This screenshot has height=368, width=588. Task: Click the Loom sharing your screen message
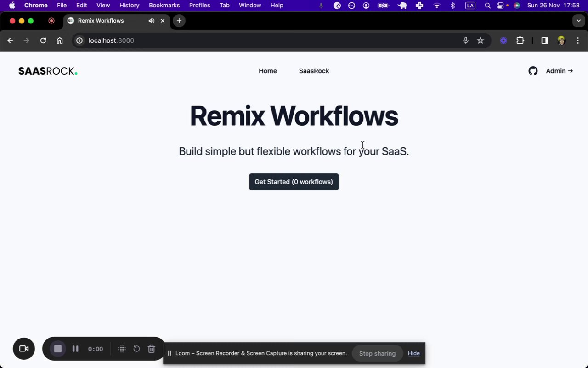[x=261, y=353]
